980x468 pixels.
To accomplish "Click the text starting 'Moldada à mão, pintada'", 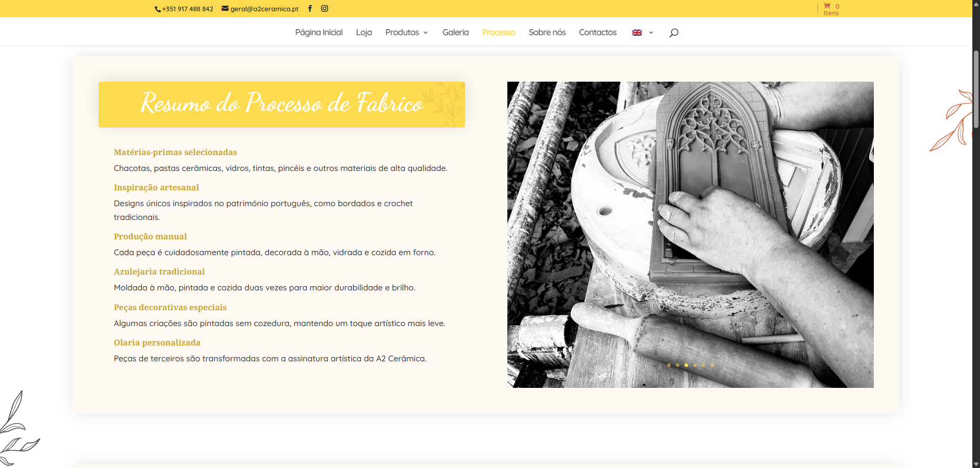I will 264,287.
